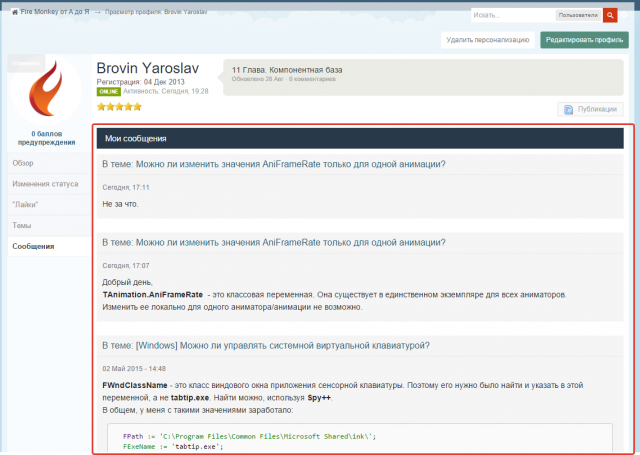The width and height of the screenshot is (640, 455).
Task: Click the Редактировать профиль button
Action: tap(584, 40)
